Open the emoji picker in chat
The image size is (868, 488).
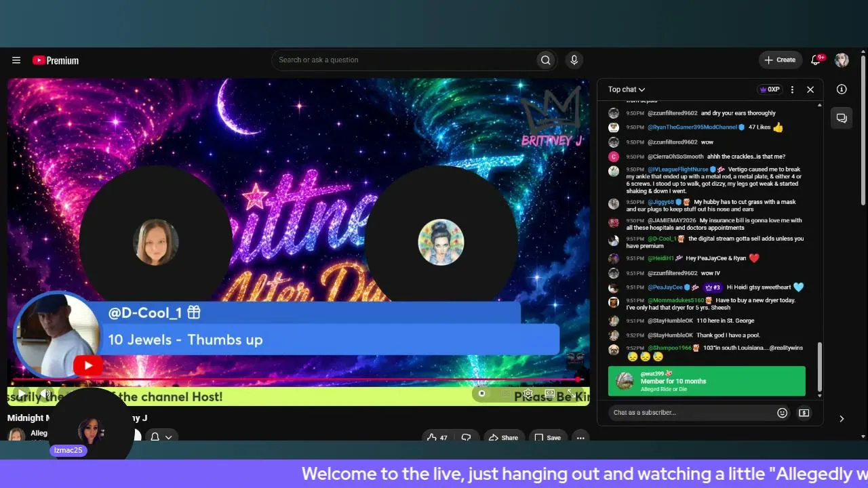[782, 413]
